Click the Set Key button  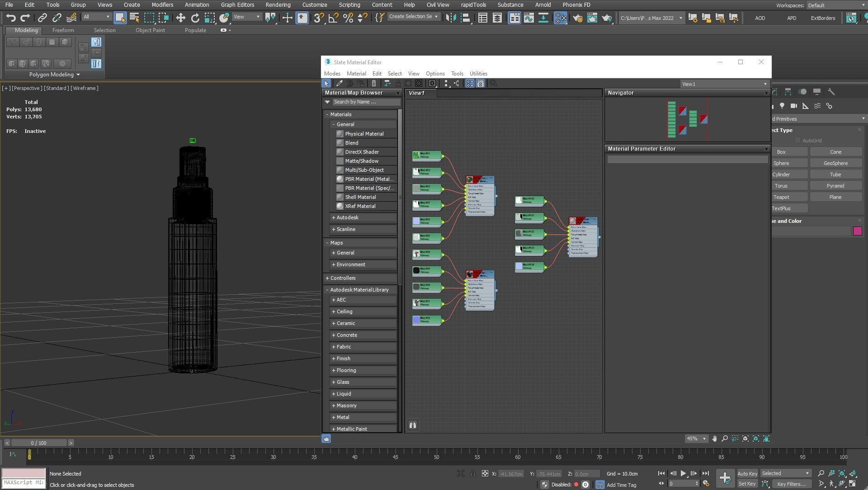[x=747, y=484]
